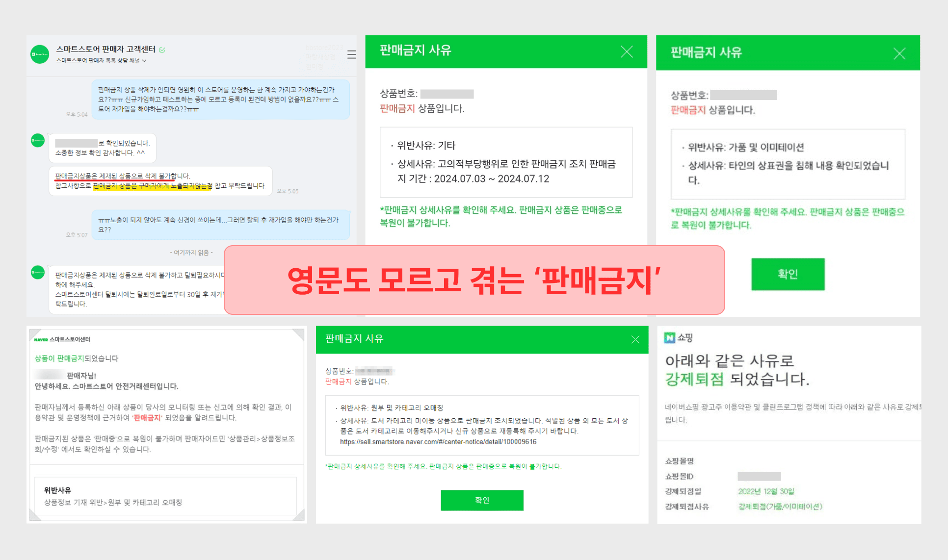This screenshot has height=560, width=948.
Task: Click the 위반사유: 원부 및 카테고리 오매칭 line
Action: pyautogui.click(x=392, y=407)
